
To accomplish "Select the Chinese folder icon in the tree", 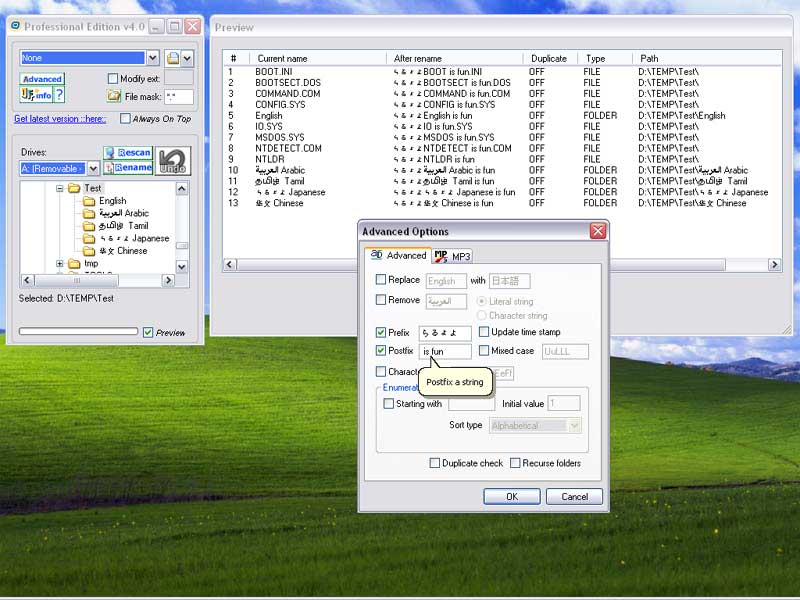I will [x=89, y=251].
